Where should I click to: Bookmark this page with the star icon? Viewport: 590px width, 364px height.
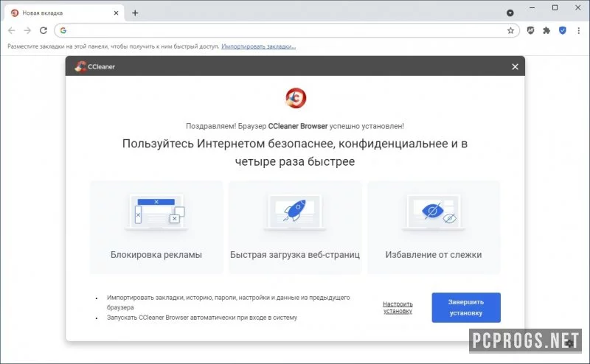(510, 30)
